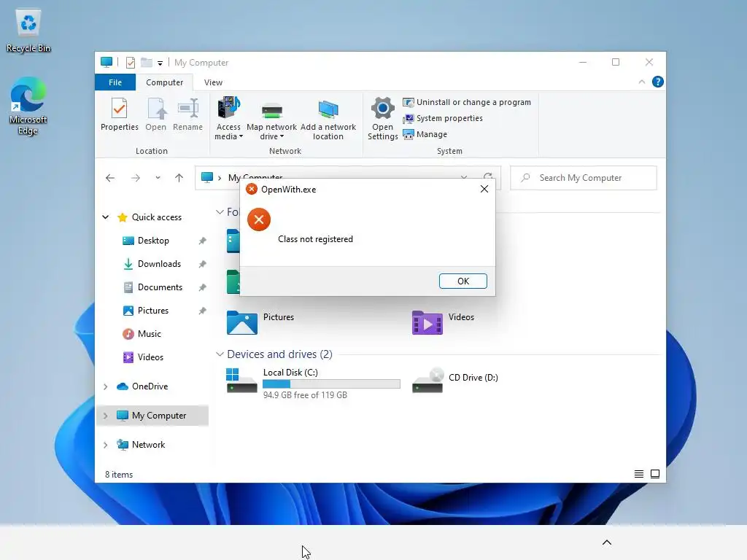The height and width of the screenshot is (560, 747).
Task: Expand the OneDrive tree node
Action: [x=105, y=386]
